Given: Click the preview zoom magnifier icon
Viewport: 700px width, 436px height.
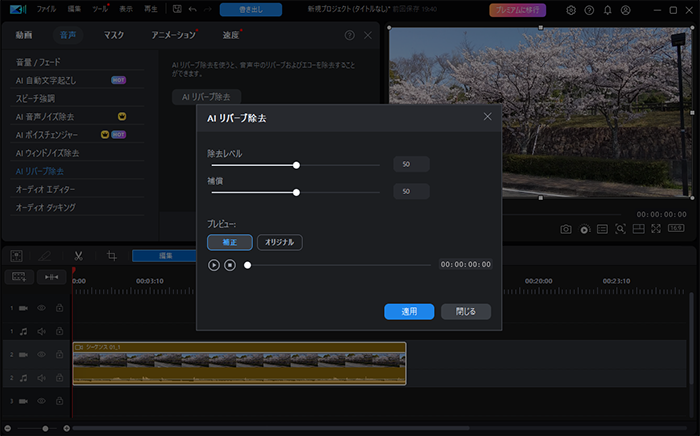Looking at the screenshot, I should (620, 229).
